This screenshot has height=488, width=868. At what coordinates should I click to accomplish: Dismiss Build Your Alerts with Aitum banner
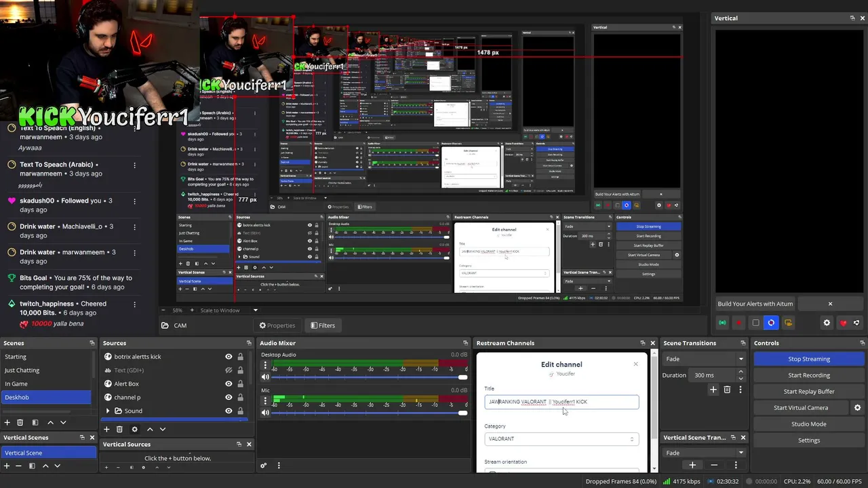(830, 304)
